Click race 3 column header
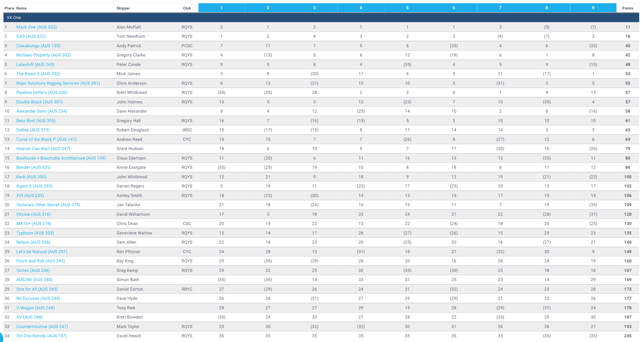This screenshot has height=342, width=644. [x=314, y=8]
